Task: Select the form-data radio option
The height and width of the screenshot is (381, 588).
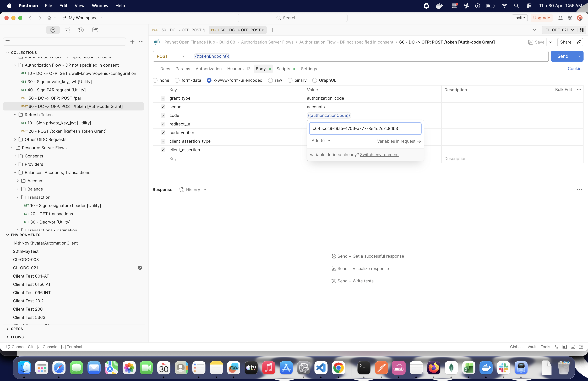Action: click(x=177, y=80)
